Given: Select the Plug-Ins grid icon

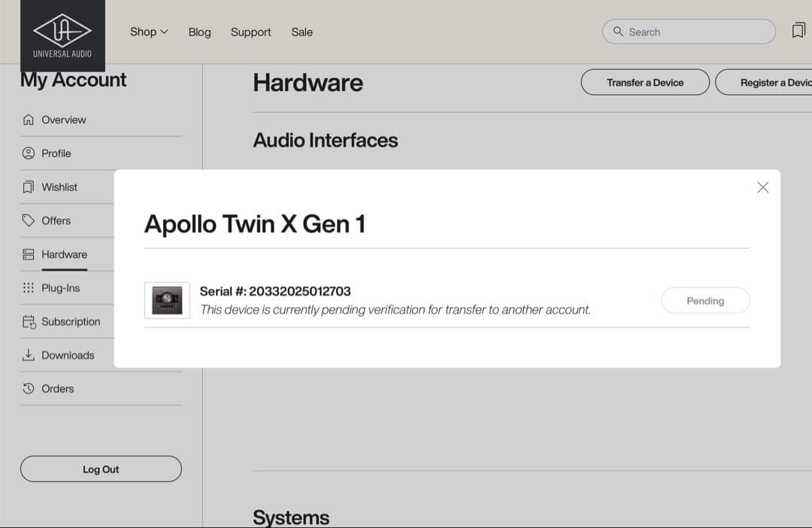Looking at the screenshot, I should 29,287.
